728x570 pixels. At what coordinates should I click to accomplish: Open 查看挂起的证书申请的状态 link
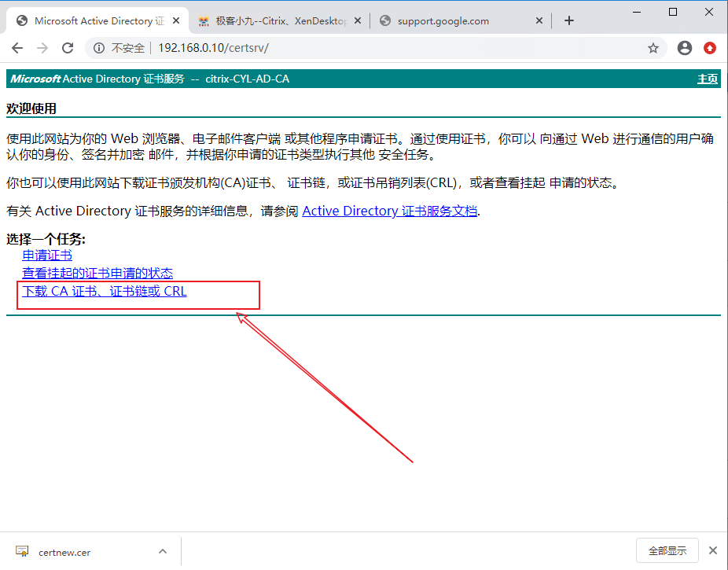coord(97,273)
